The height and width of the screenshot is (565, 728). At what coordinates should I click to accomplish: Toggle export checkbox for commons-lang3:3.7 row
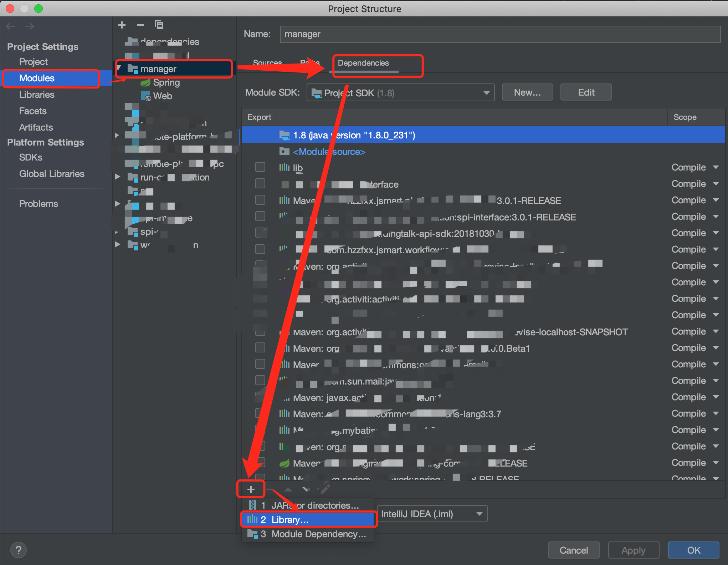(x=260, y=413)
